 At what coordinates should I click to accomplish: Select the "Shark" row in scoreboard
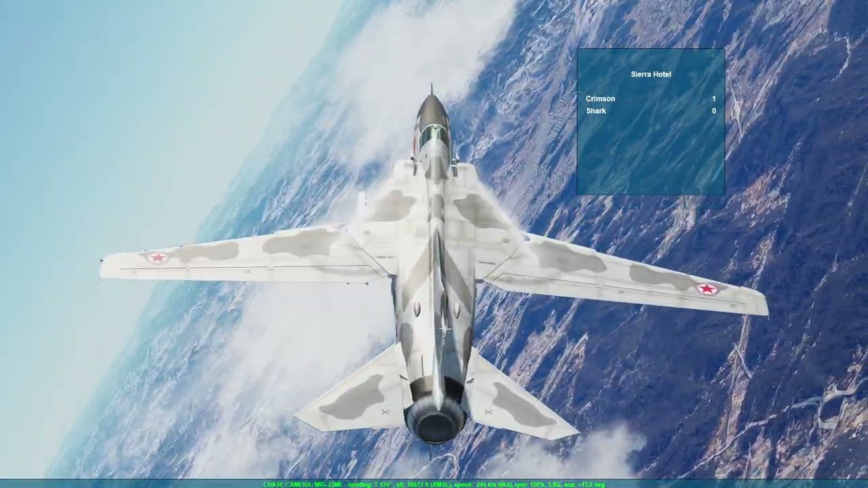click(x=651, y=110)
